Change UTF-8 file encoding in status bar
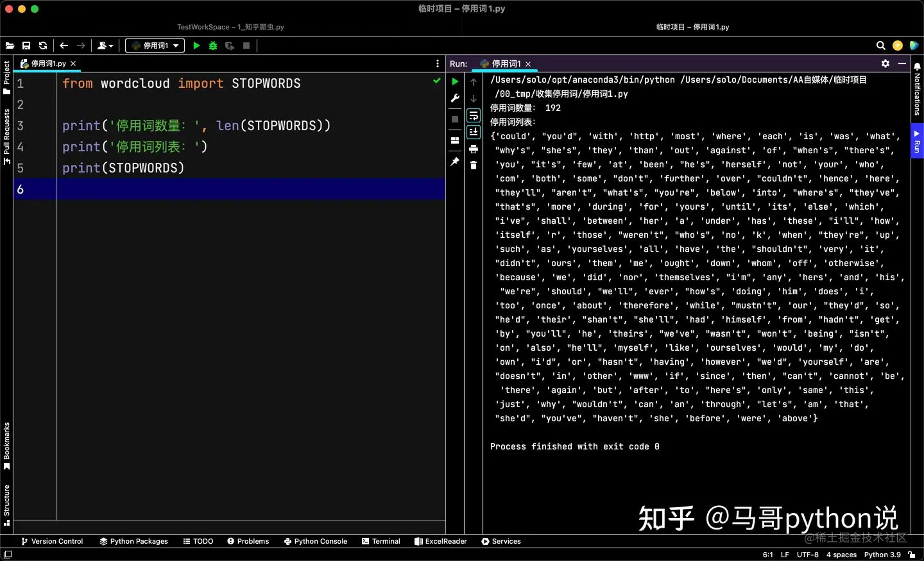The height and width of the screenshot is (561, 924). (x=807, y=555)
